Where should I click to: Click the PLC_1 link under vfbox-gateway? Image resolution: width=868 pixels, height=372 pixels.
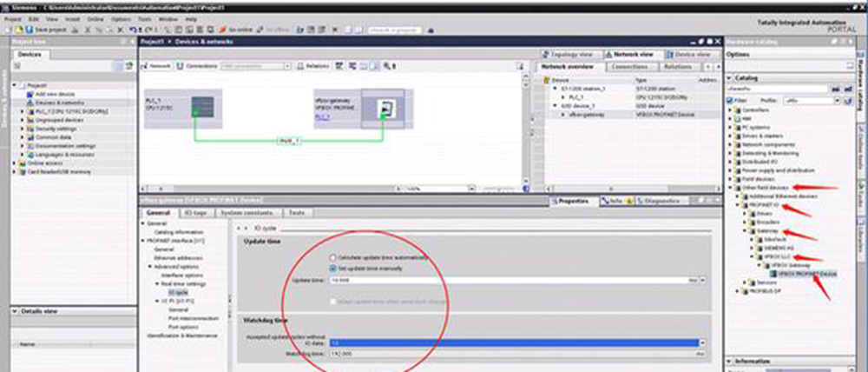(323, 117)
